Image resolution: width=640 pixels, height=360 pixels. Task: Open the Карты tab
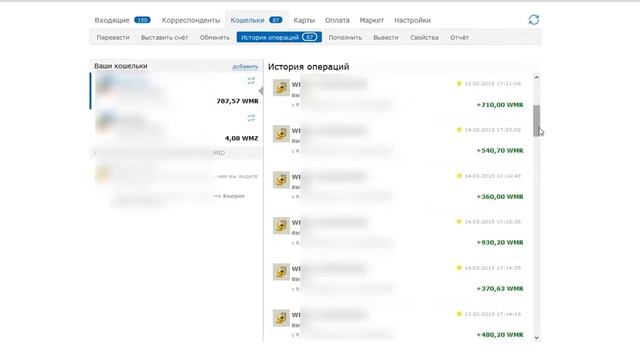click(304, 20)
